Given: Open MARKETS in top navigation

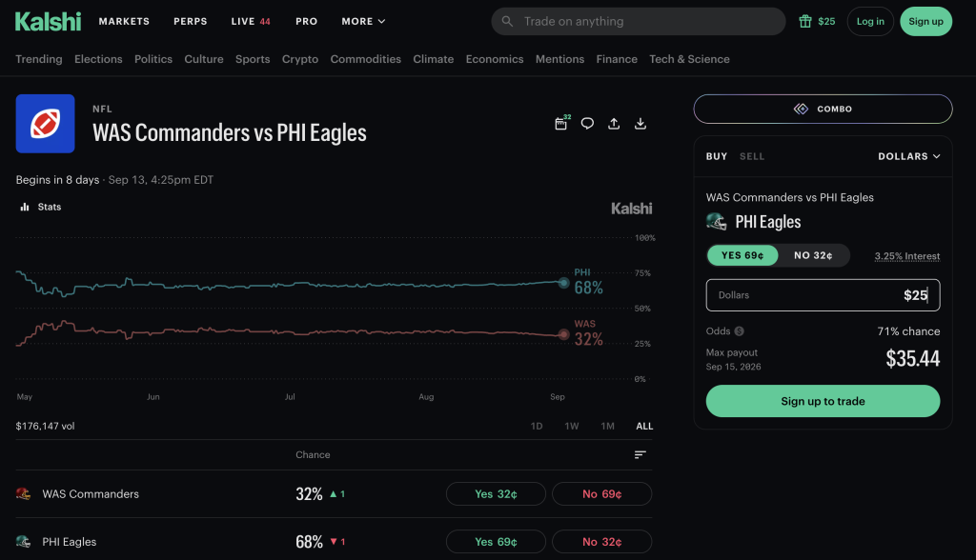Looking at the screenshot, I should coord(124,21).
